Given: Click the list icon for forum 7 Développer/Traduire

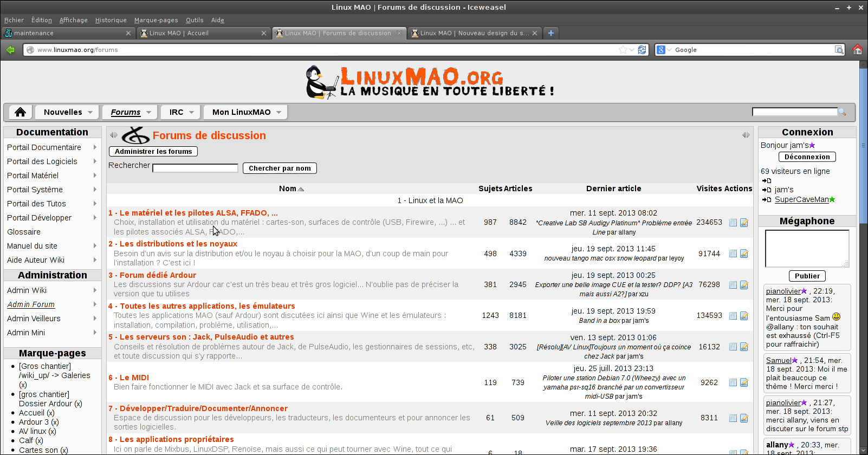Looking at the screenshot, I should (733, 418).
